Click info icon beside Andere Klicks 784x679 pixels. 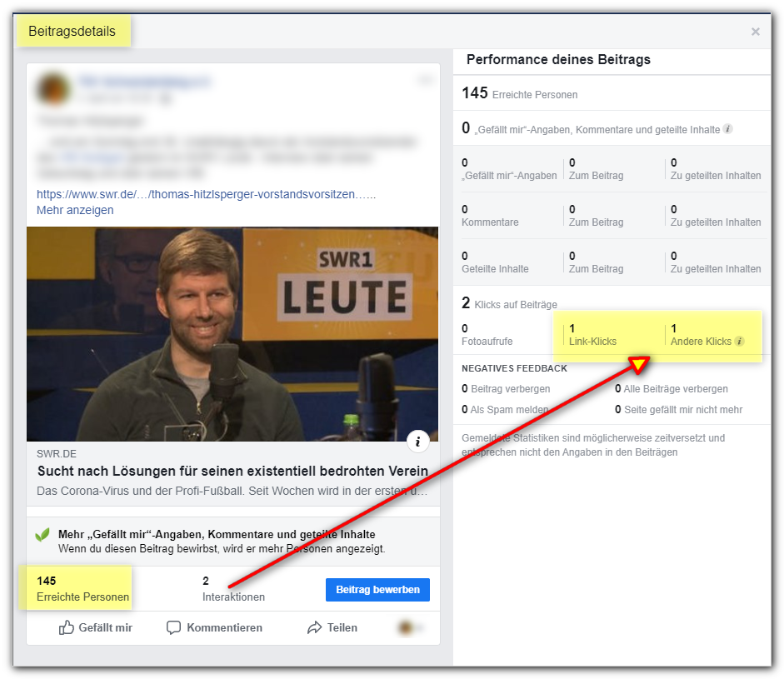740,341
